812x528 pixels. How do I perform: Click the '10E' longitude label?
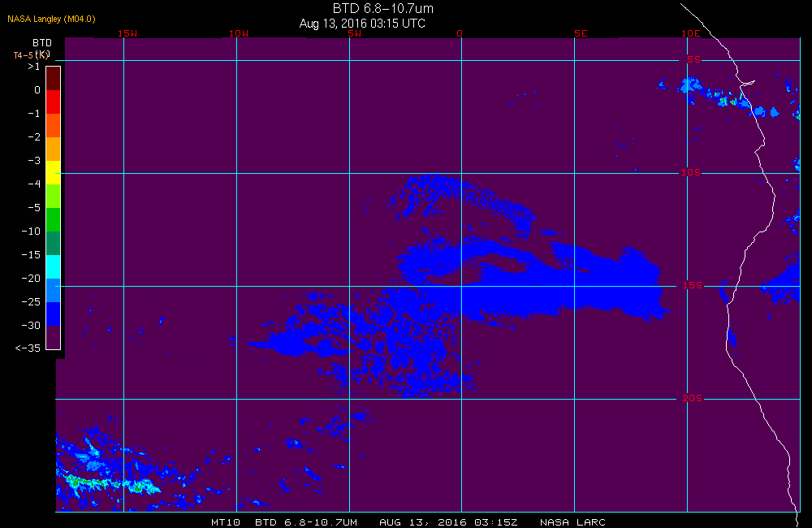691,33
